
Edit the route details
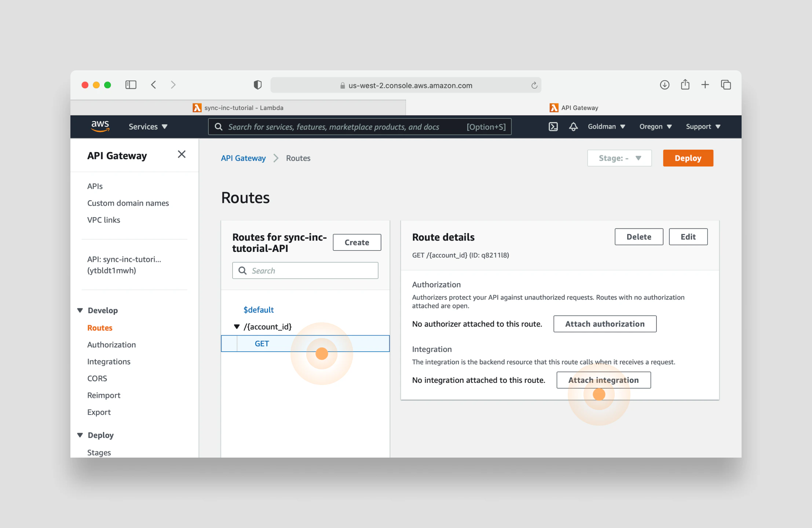click(x=688, y=237)
